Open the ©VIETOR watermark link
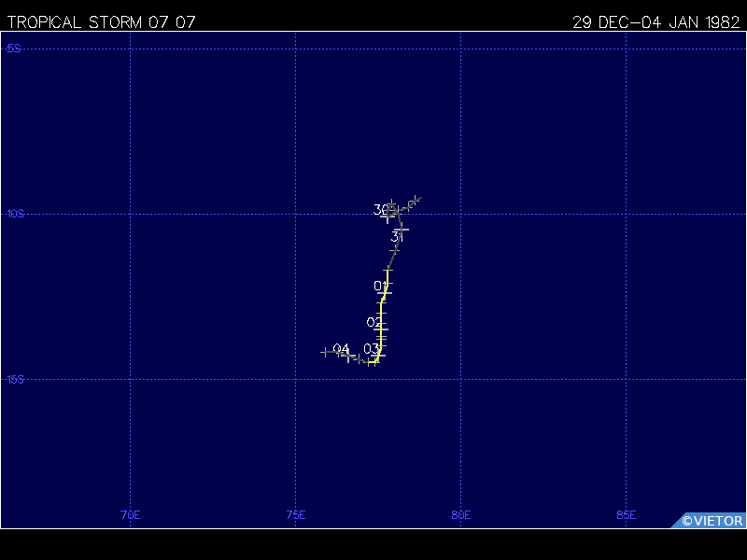The height and width of the screenshot is (560, 747). point(712,521)
